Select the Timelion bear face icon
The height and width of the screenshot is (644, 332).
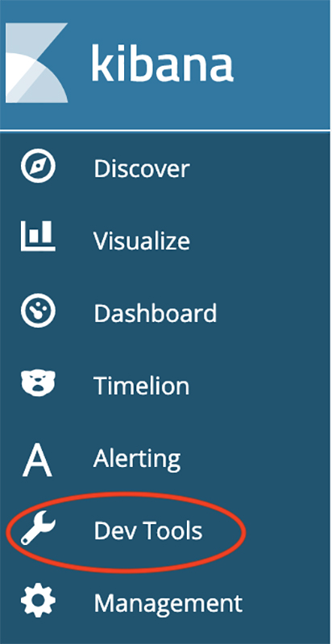[38, 382]
